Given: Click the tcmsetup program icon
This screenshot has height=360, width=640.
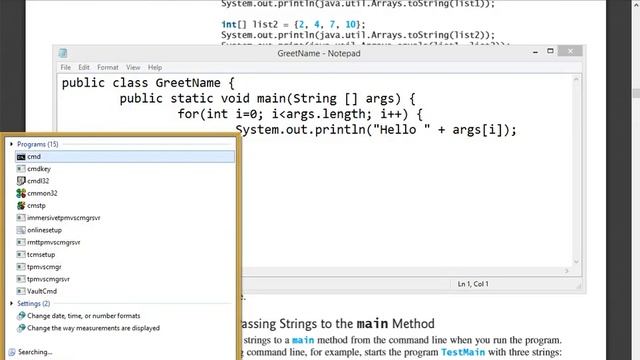Looking at the screenshot, I should [21, 254].
